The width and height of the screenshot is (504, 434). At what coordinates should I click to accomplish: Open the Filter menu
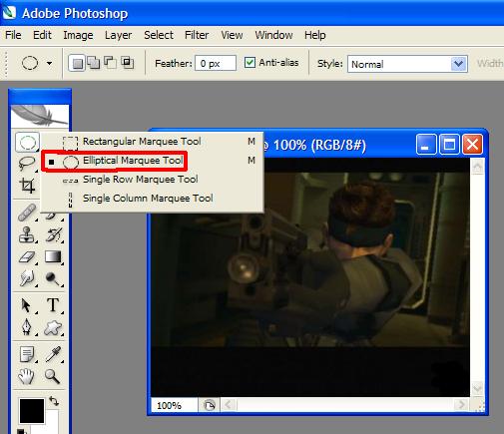197,35
